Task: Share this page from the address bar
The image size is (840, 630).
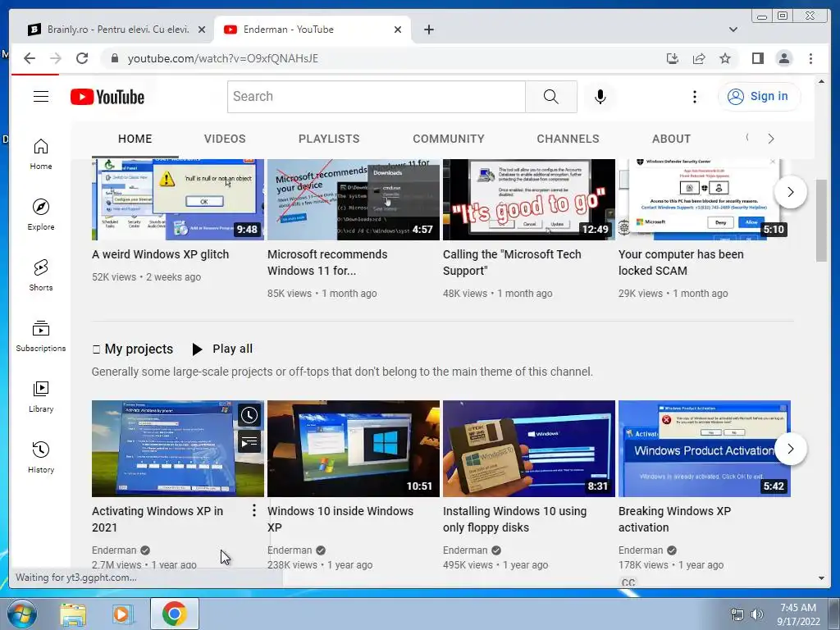Action: [x=699, y=58]
